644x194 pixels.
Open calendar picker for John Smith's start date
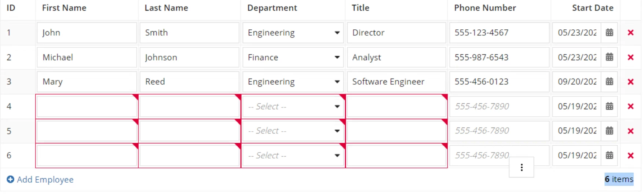click(x=609, y=33)
